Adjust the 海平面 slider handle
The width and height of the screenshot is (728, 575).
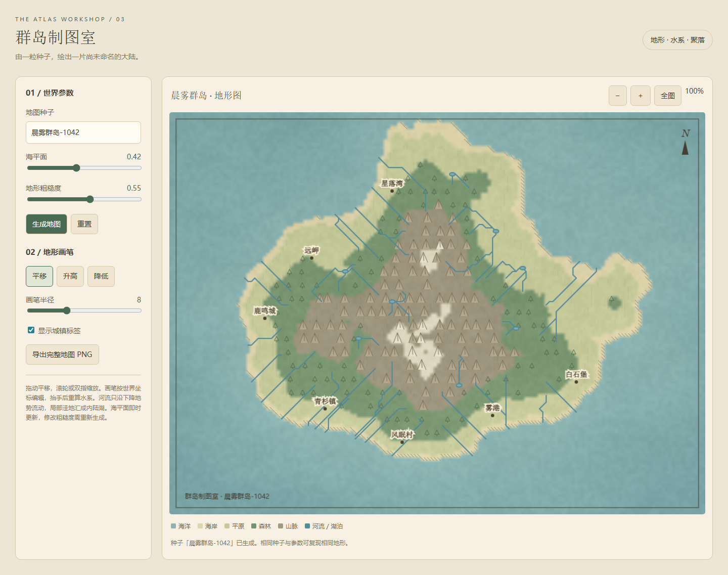coord(76,168)
